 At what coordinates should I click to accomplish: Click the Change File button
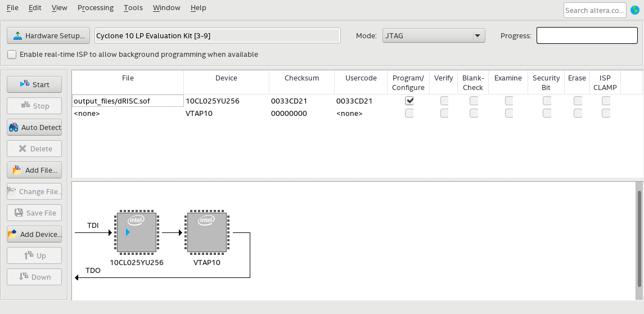click(x=34, y=191)
